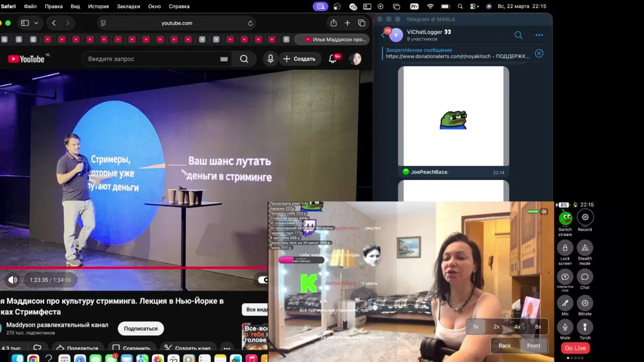Click the Wi-Fi icon in menu bar
Screen dimensions: 644x362
(430, 7)
